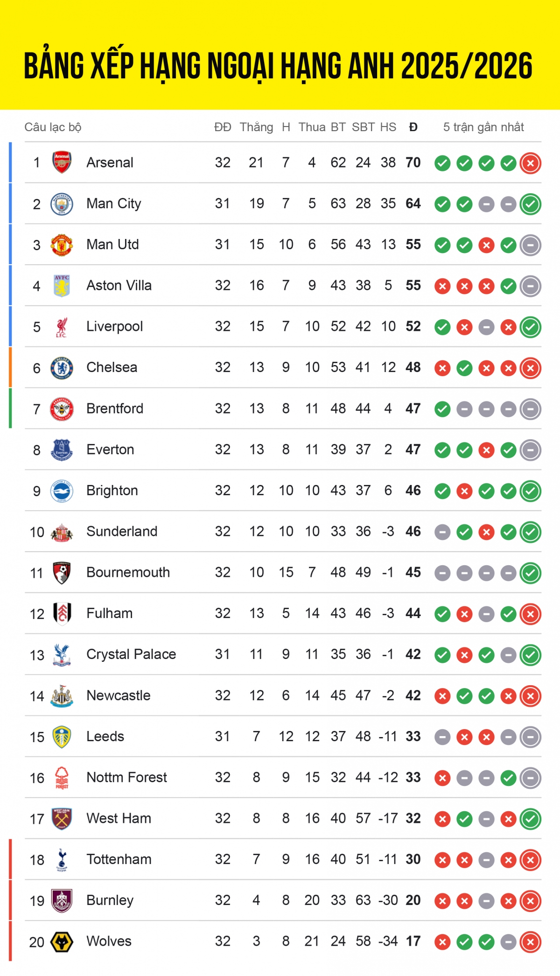Click Man City's latest match win icon

[x=530, y=204]
